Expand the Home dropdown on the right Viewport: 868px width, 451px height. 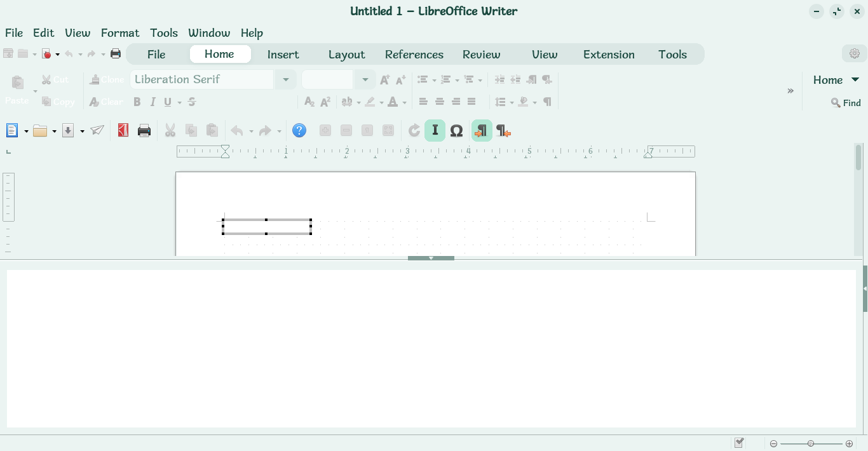855,80
